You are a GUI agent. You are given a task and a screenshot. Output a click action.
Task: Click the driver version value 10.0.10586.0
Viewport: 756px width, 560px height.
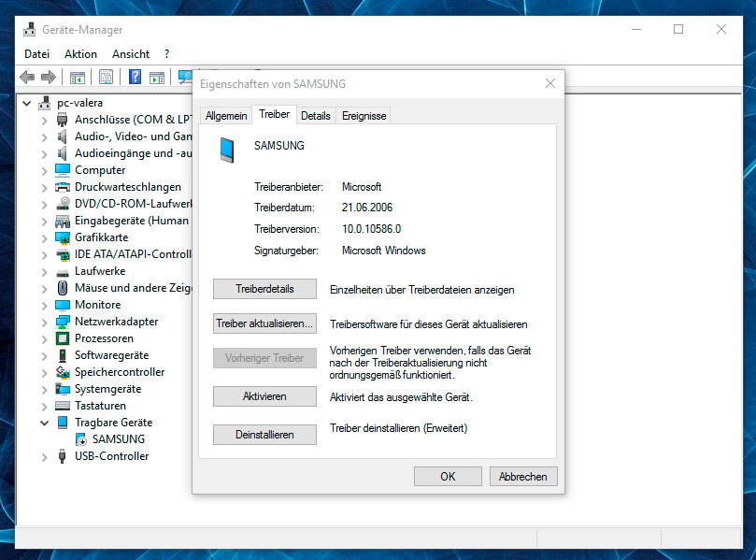[x=371, y=229]
